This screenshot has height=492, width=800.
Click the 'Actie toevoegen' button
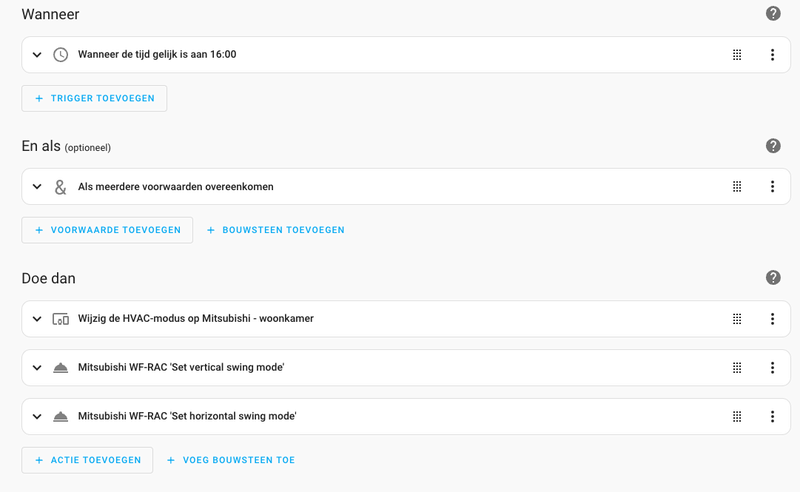point(87,460)
